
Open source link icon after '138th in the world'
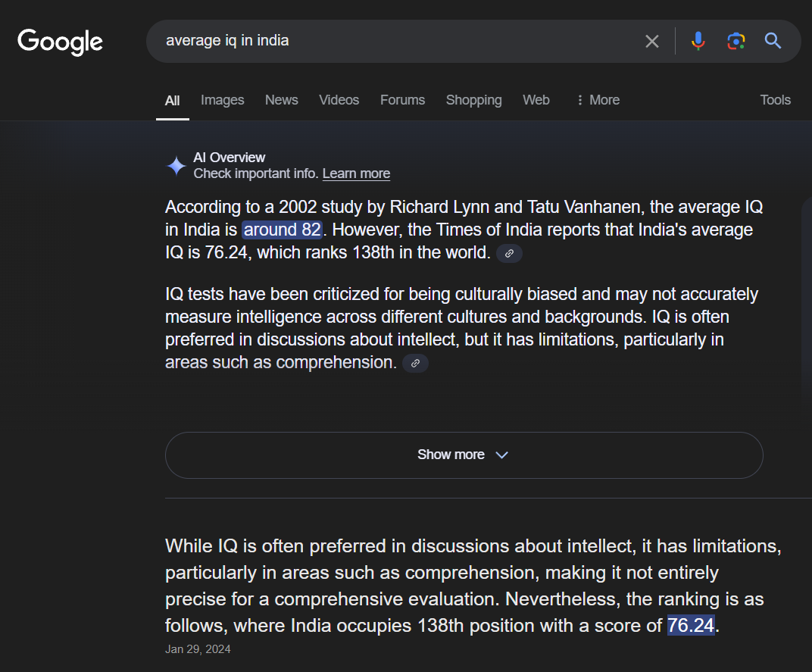point(509,253)
